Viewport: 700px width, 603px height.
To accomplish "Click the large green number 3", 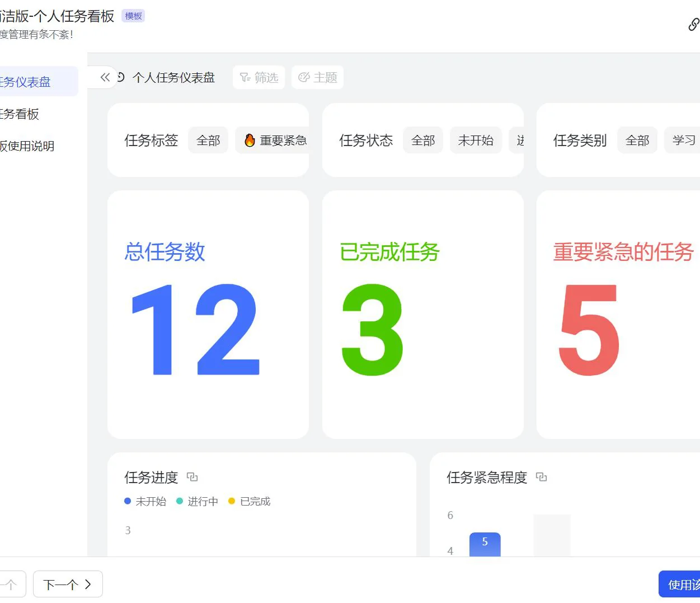I will tap(372, 330).
